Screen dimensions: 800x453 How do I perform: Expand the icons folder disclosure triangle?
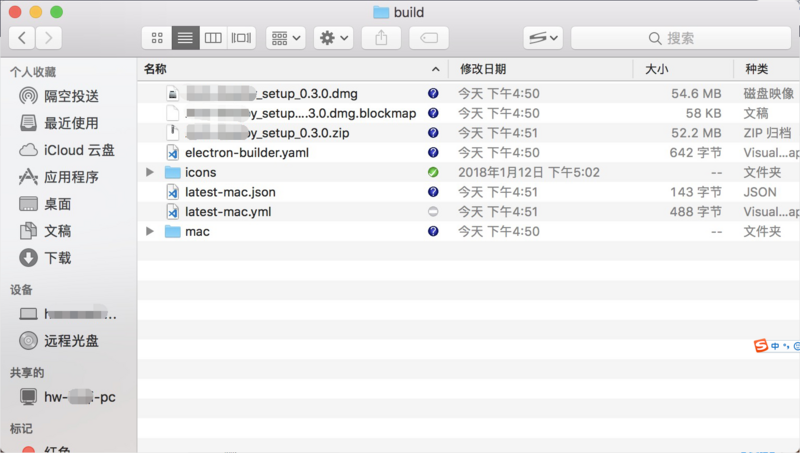click(150, 172)
